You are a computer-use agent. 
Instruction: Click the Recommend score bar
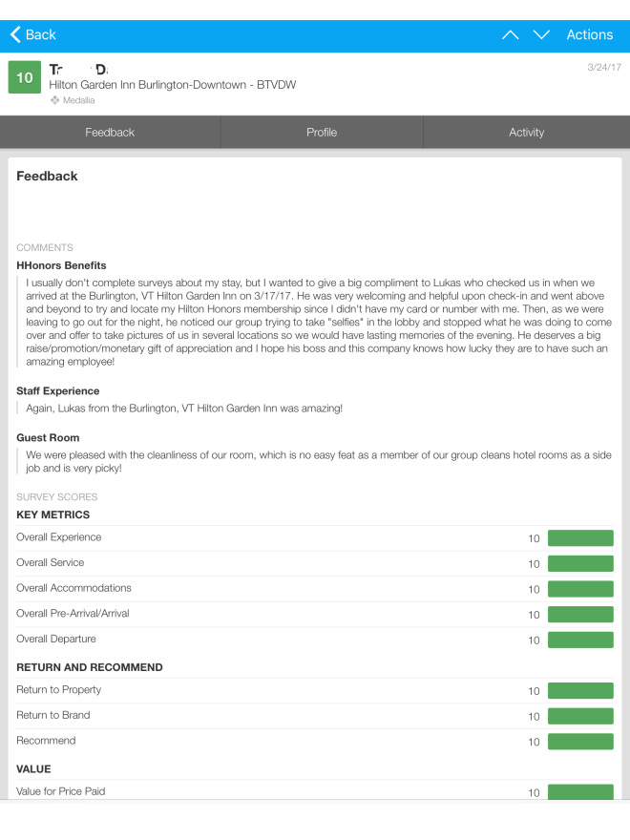click(580, 742)
